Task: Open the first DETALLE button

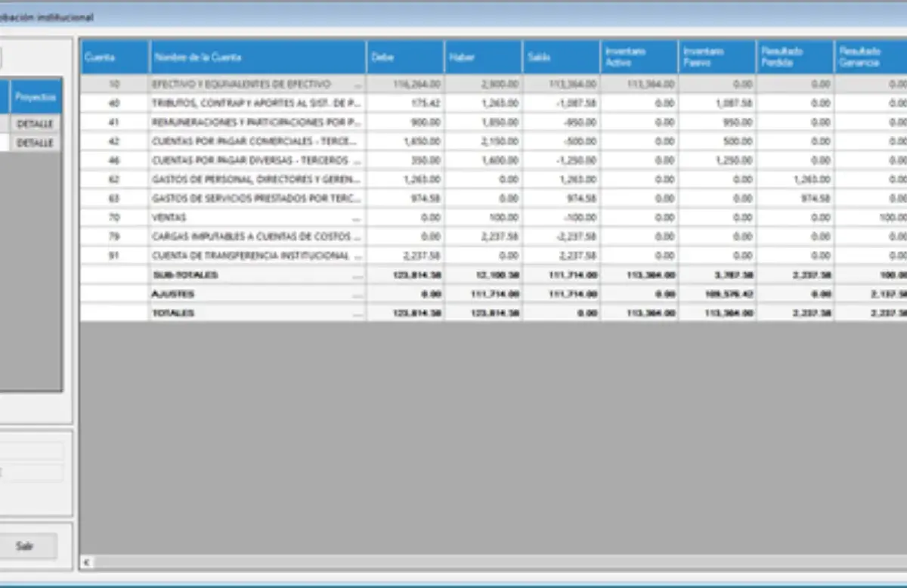Action: [36, 123]
